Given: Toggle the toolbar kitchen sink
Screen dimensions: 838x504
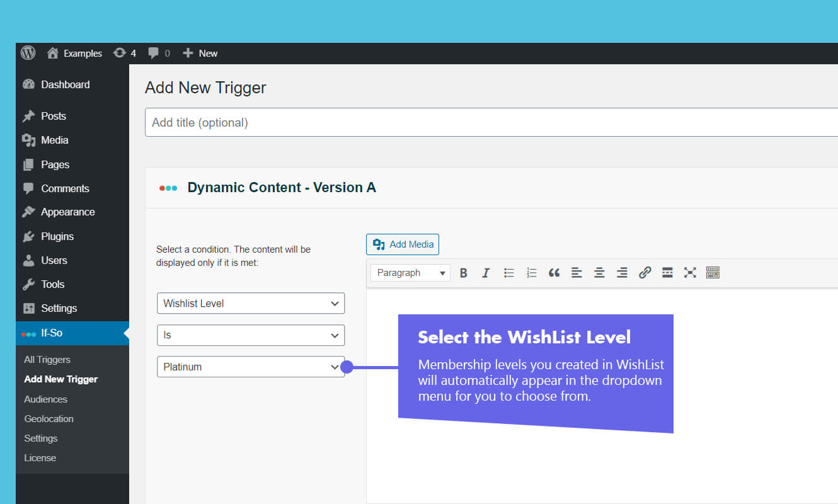Looking at the screenshot, I should pyautogui.click(x=713, y=273).
